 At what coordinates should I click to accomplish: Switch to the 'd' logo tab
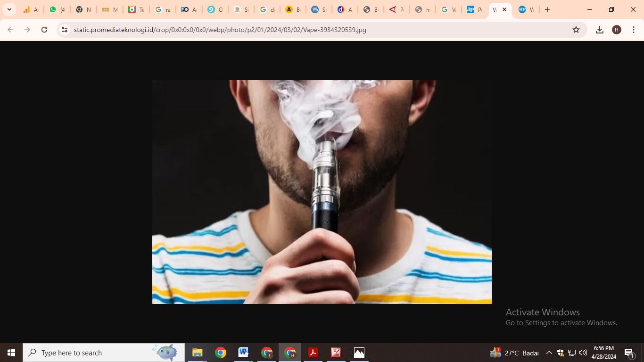[345, 9]
